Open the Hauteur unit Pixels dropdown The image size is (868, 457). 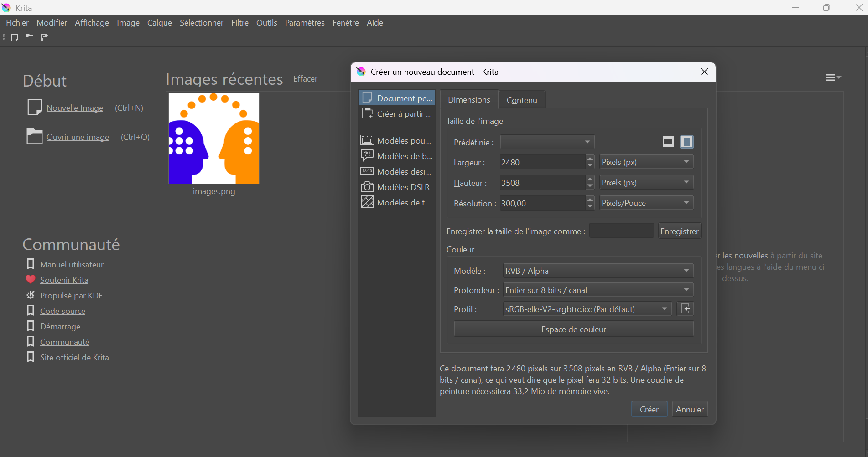(646, 182)
